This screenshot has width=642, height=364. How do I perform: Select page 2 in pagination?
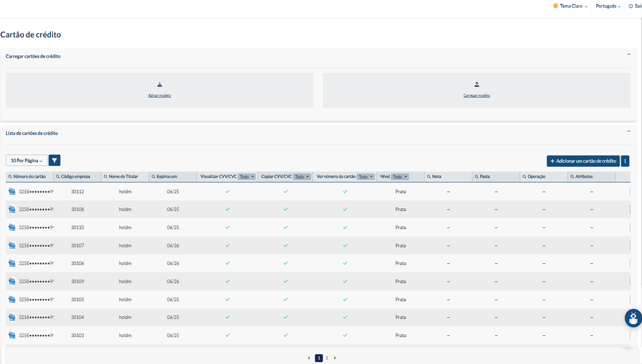tap(327, 358)
